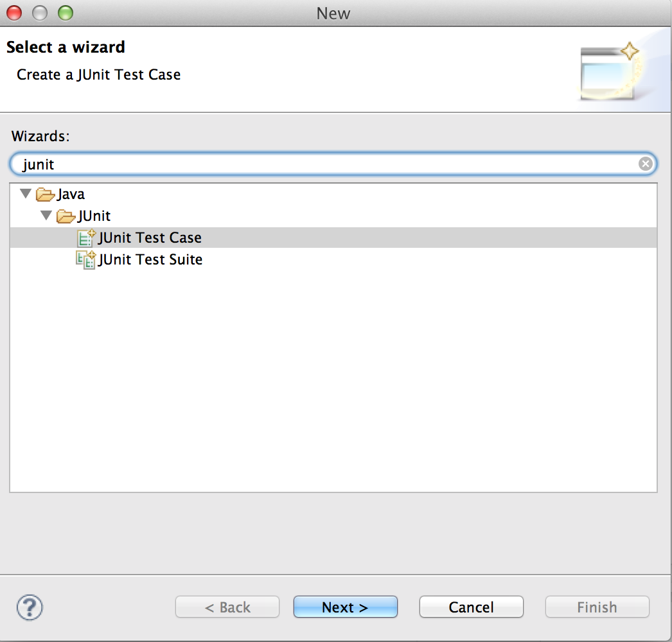Collapse the JUnit tree node

[x=46, y=215]
